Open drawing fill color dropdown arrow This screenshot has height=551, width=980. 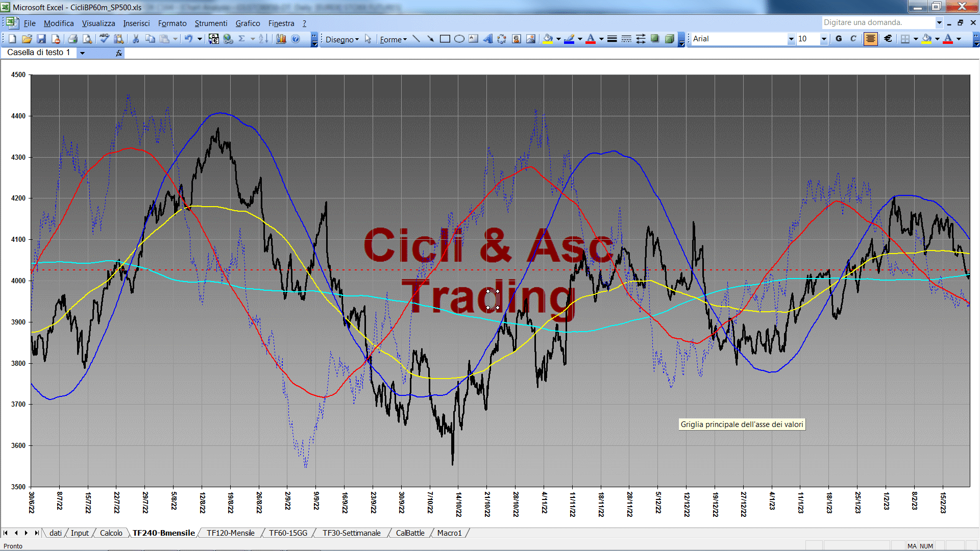pyautogui.click(x=558, y=39)
